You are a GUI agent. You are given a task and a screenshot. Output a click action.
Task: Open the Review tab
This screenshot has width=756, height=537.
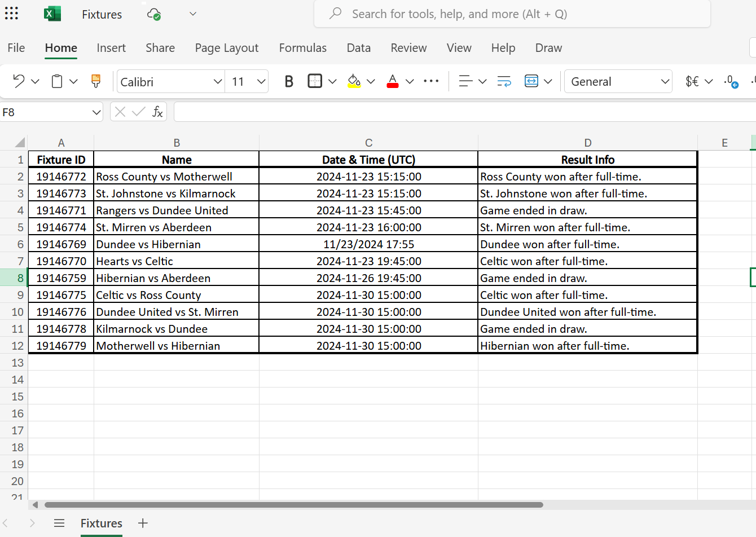[x=408, y=48]
